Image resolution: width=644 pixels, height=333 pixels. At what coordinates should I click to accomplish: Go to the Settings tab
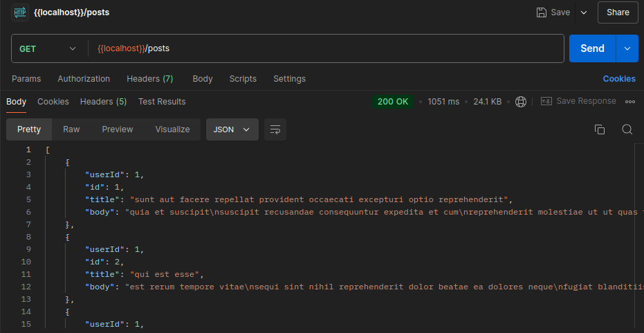pos(290,79)
